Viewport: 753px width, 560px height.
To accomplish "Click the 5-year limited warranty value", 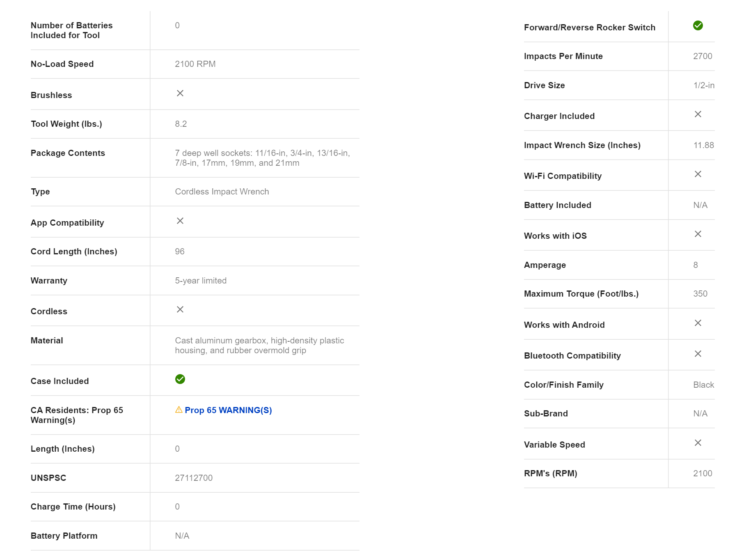I will coord(201,281).
